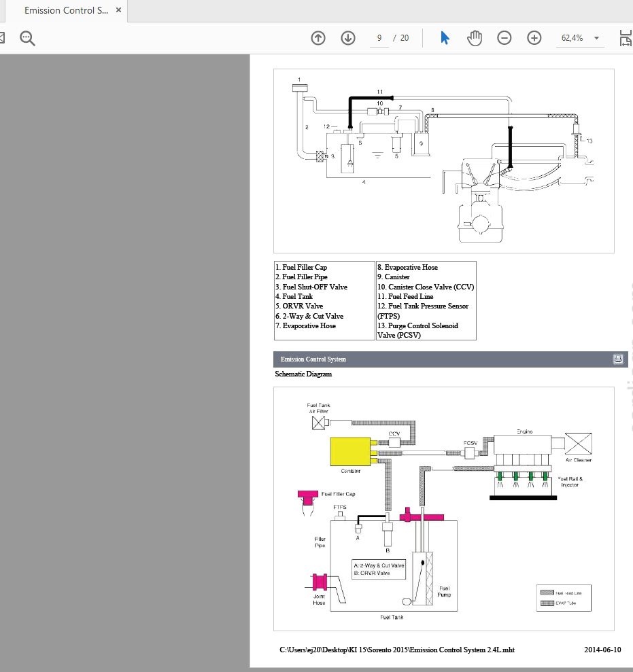Screen dimensions: 633x672
Task: Click the PCSV label in schematic
Action: coord(470,443)
